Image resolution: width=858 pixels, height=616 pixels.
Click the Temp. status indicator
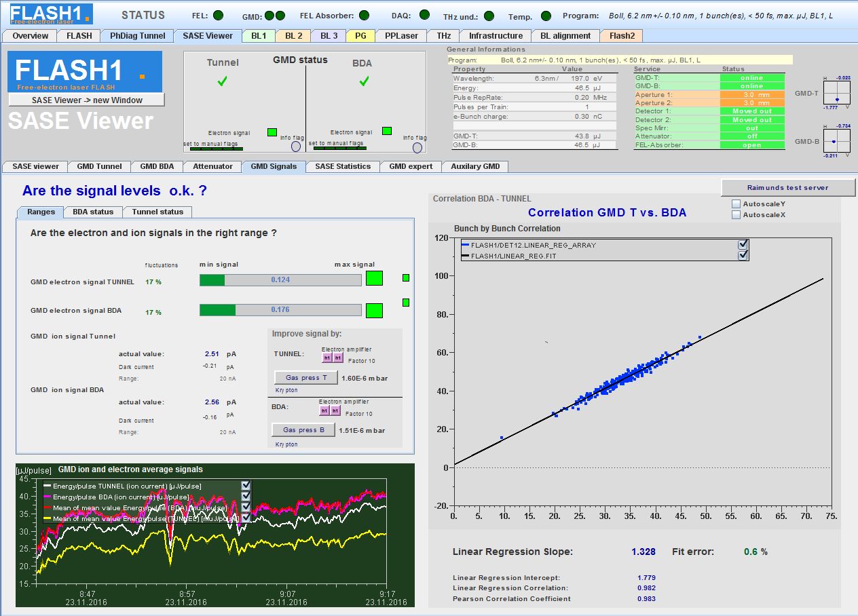pyautogui.click(x=546, y=16)
